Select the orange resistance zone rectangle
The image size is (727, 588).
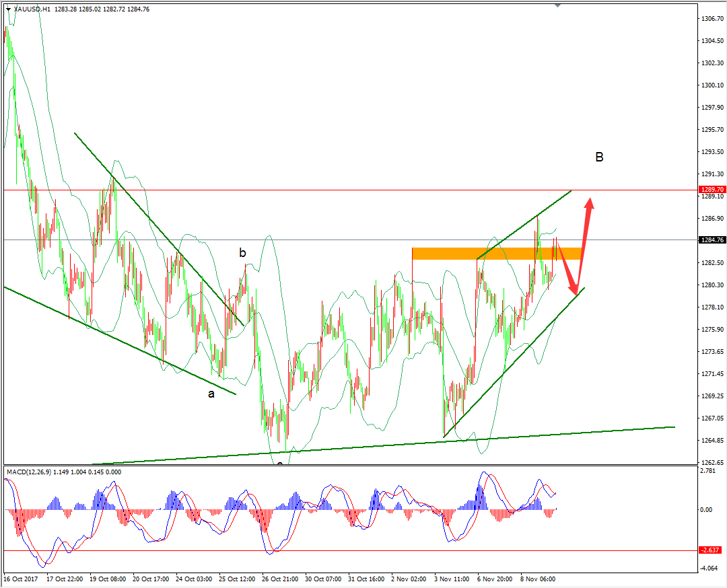coord(497,254)
